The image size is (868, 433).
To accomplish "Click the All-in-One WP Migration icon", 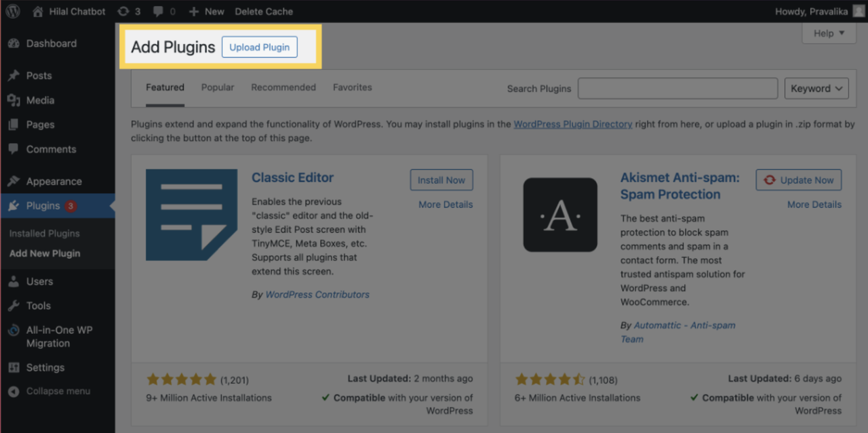I will tap(14, 331).
